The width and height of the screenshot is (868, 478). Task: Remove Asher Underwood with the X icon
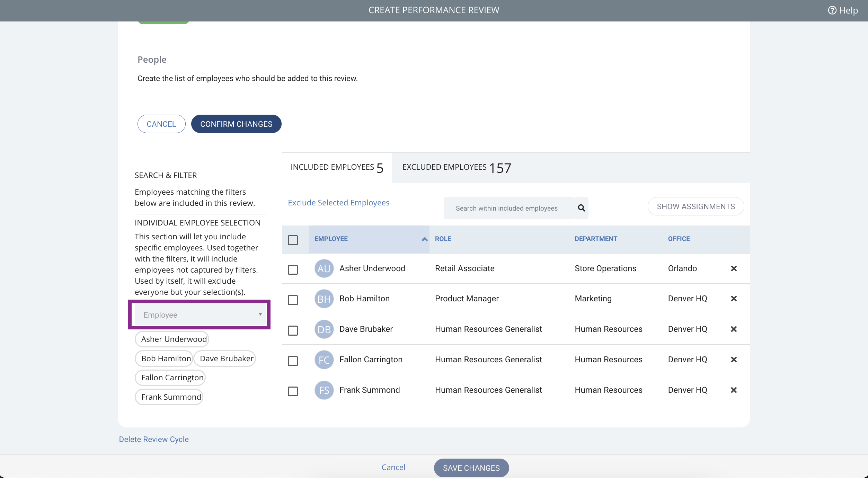pos(734,268)
